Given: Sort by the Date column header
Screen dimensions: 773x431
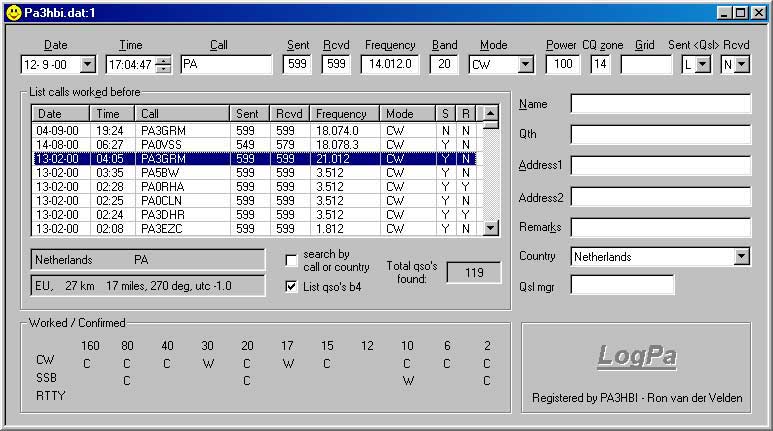Looking at the screenshot, I should pos(60,113).
